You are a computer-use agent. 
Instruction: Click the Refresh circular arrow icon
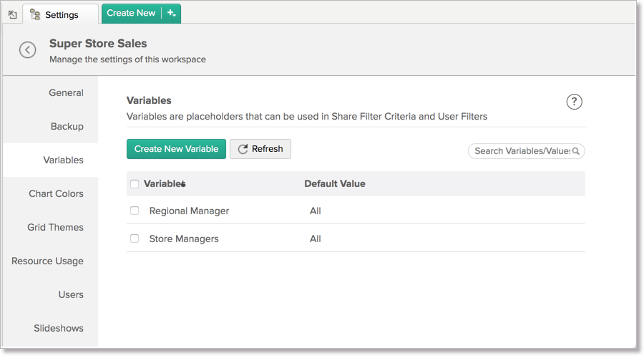click(243, 149)
